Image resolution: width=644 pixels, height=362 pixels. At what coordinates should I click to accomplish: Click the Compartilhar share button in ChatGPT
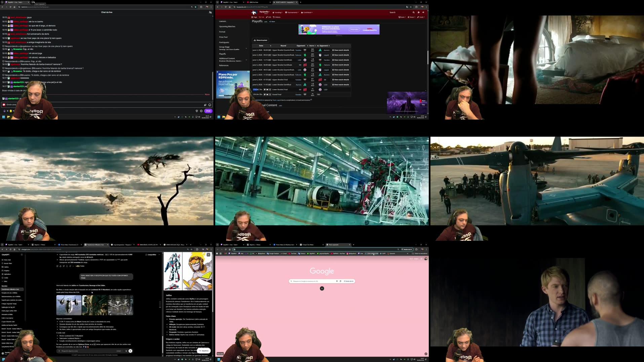point(151,255)
